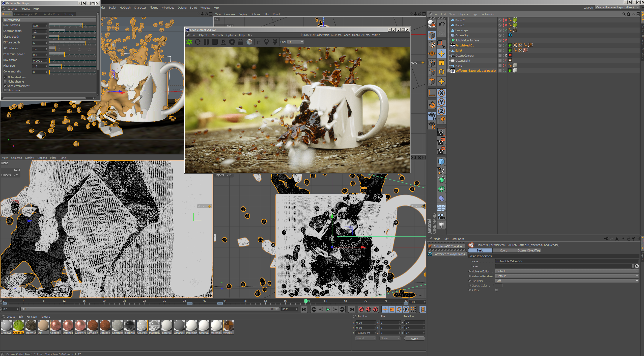The image size is (644, 356).
Task: Enable the Alpha channel checkbox
Action: point(5,82)
